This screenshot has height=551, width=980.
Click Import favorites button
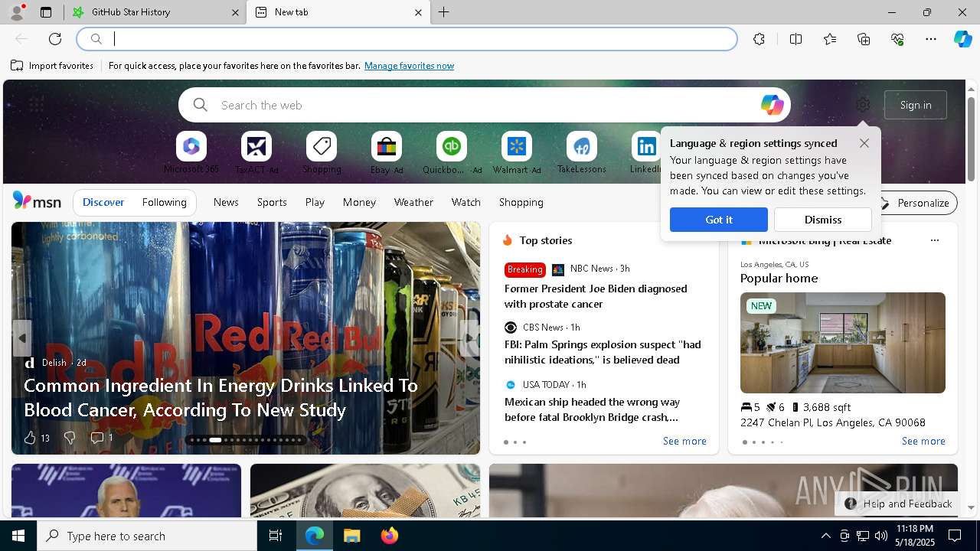pyautogui.click(x=52, y=66)
